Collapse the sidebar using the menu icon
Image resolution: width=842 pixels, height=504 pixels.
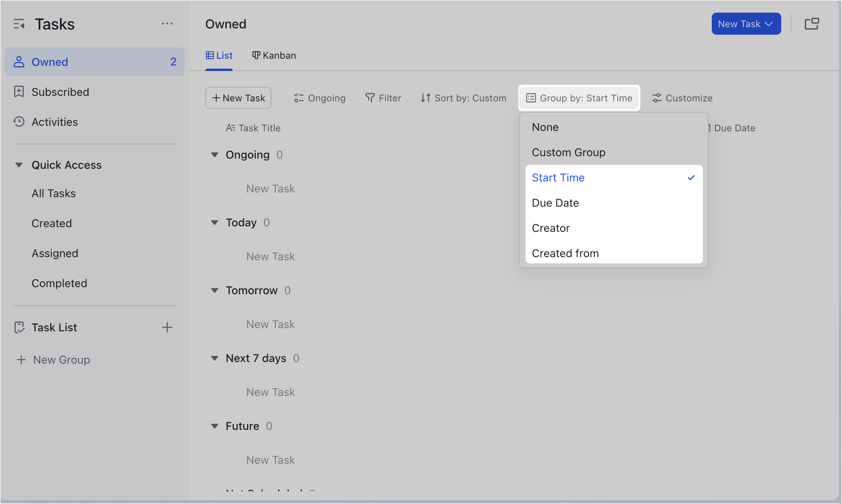[x=19, y=24]
